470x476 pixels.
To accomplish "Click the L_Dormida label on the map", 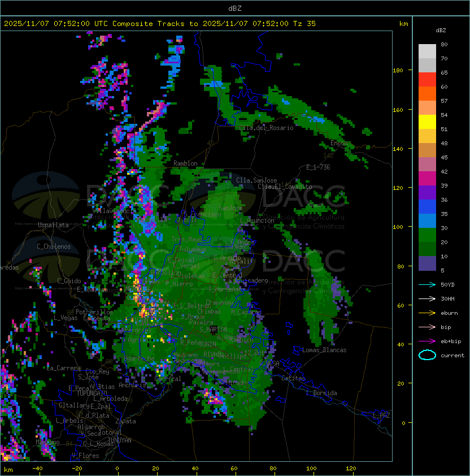I will click(321, 393).
